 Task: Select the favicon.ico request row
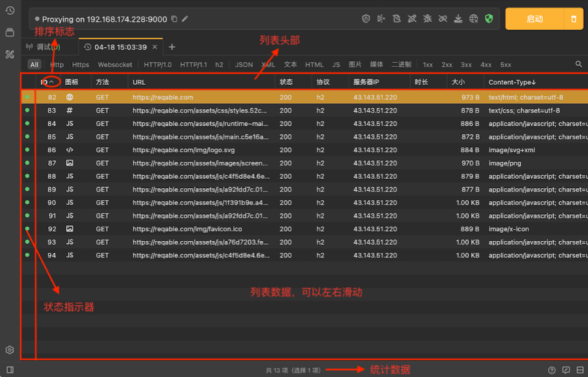[x=304, y=228]
